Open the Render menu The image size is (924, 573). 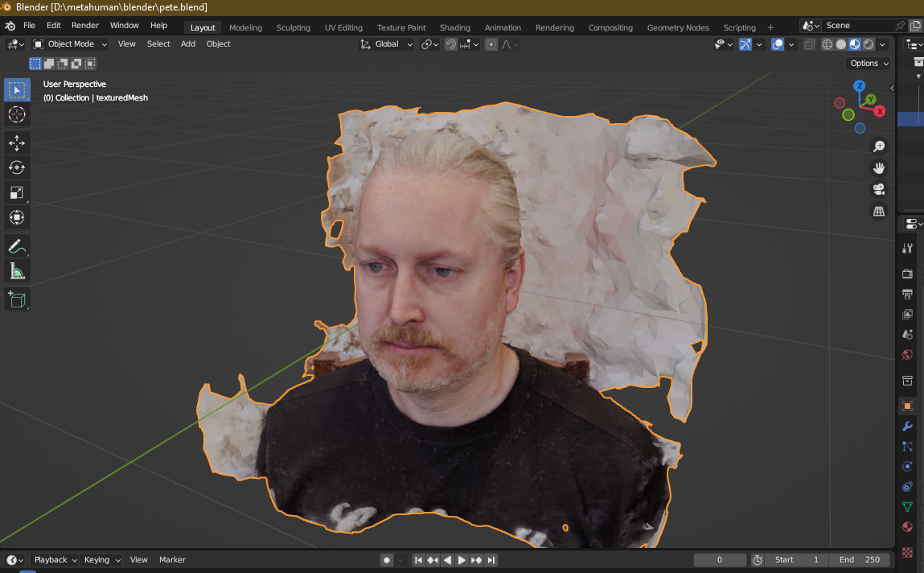click(85, 26)
